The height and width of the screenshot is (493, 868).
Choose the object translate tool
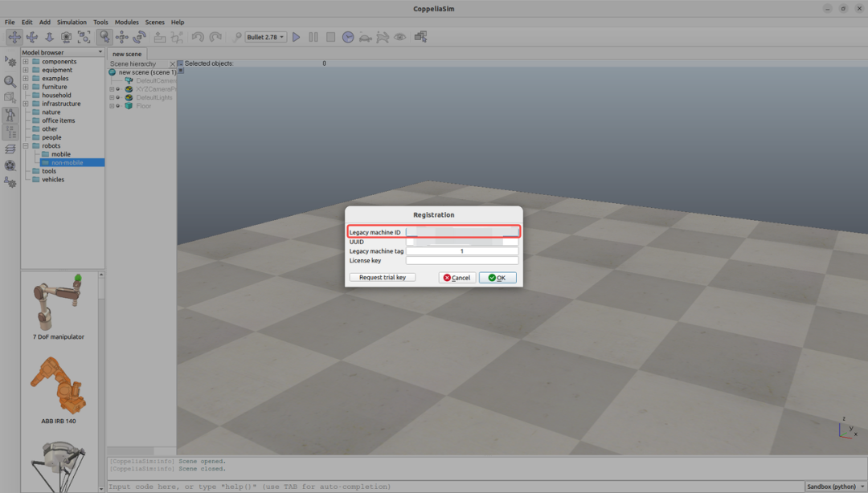pyautogui.click(x=122, y=37)
